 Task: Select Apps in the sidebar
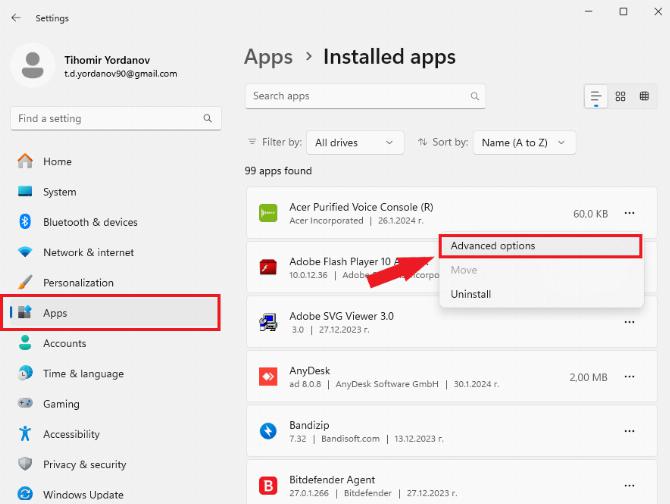(111, 313)
